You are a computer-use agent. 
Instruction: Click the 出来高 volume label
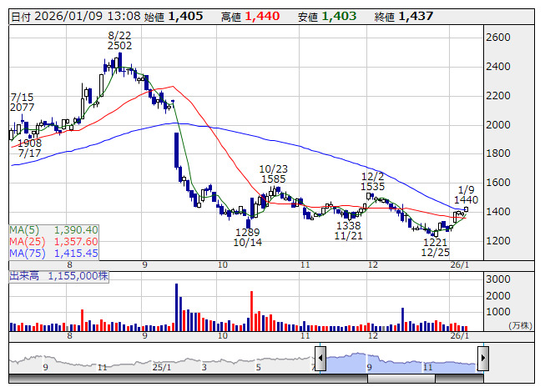click(x=26, y=274)
